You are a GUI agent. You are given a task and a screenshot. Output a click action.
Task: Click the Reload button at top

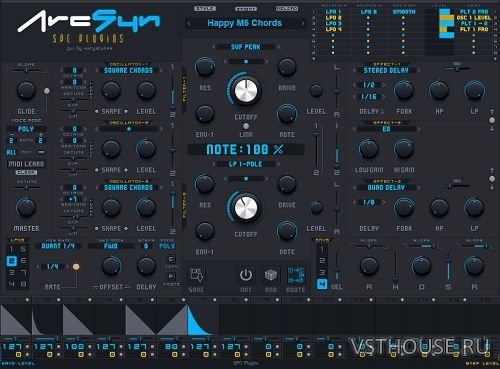pyautogui.click(x=287, y=8)
